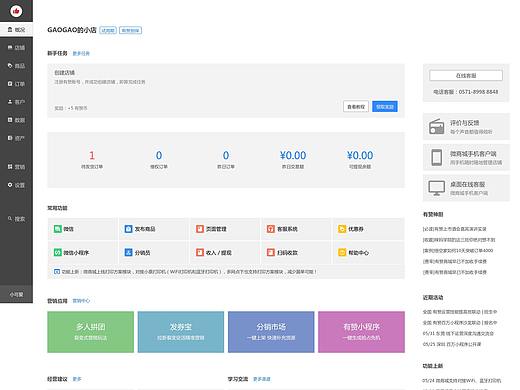This screenshot has width=520, height=390.
Task: Go to 商品 products in sidebar
Action: coord(16,66)
